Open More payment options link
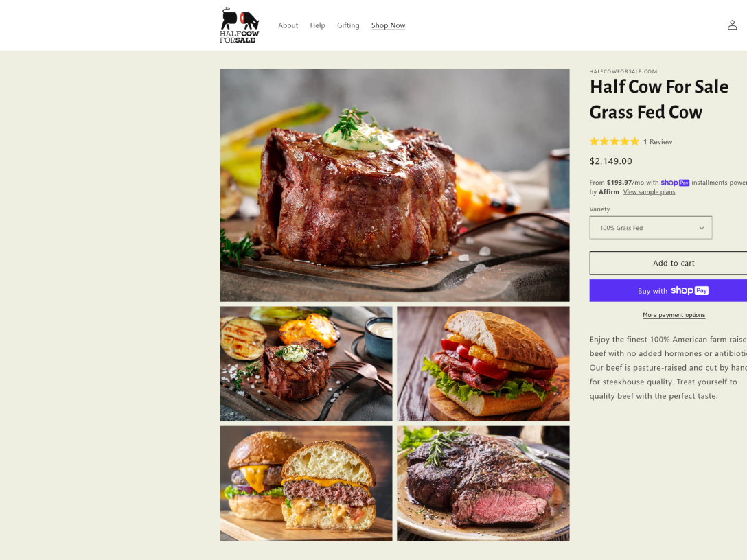Image resolution: width=747 pixels, height=560 pixels. (x=674, y=315)
